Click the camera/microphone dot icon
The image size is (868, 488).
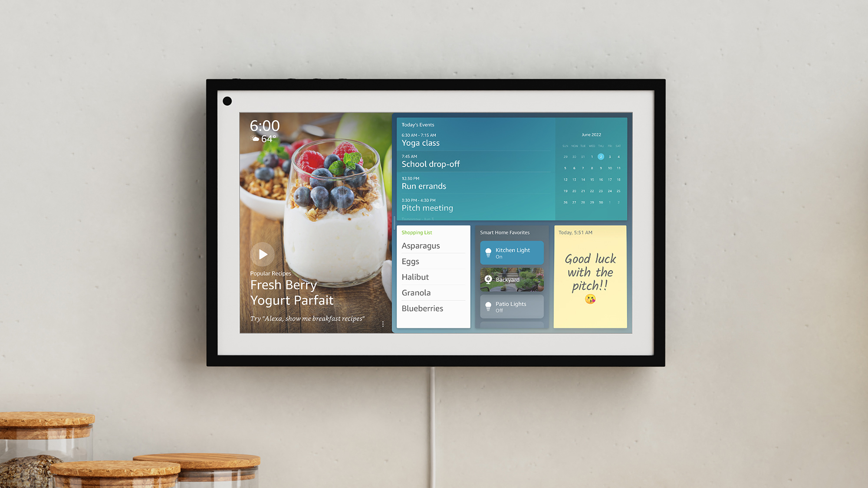[x=228, y=101]
